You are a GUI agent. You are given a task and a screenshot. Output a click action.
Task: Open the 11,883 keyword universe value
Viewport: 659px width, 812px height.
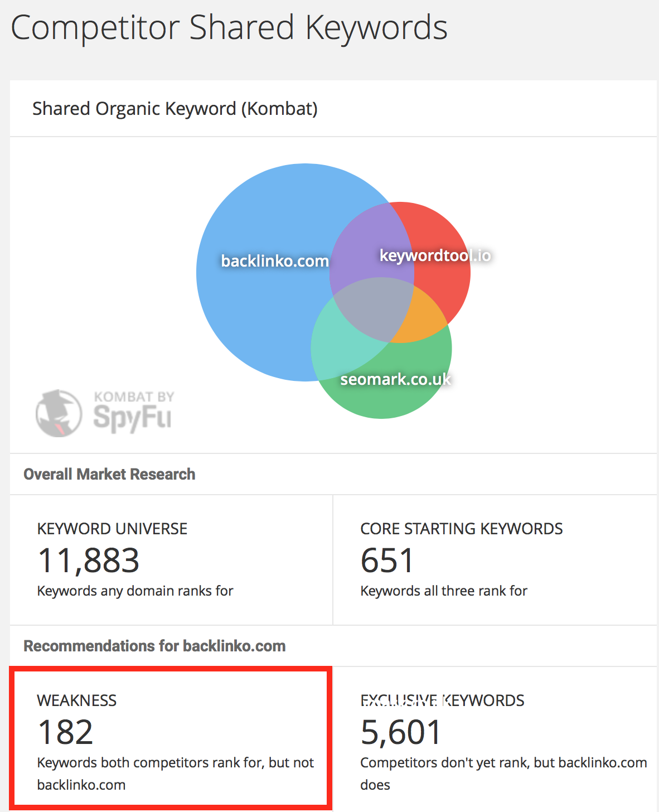tap(88, 560)
